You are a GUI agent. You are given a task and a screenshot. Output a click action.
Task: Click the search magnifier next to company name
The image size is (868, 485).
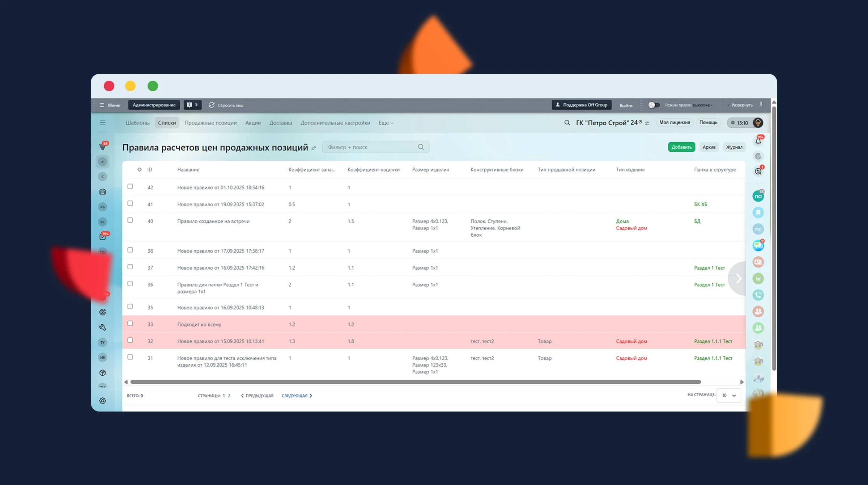click(x=567, y=123)
